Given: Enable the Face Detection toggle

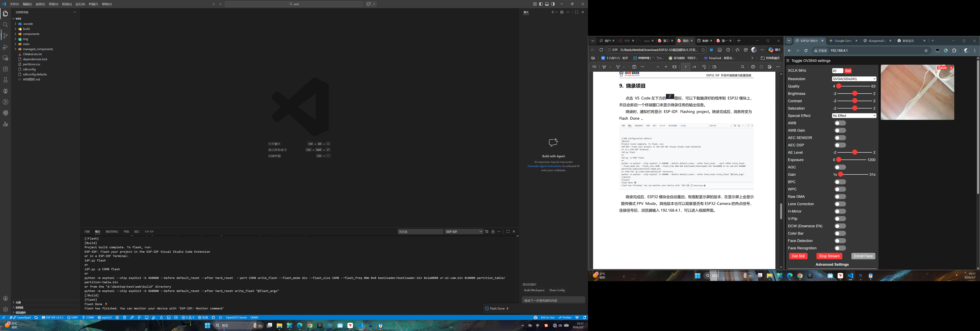Looking at the screenshot, I should pos(840,241).
